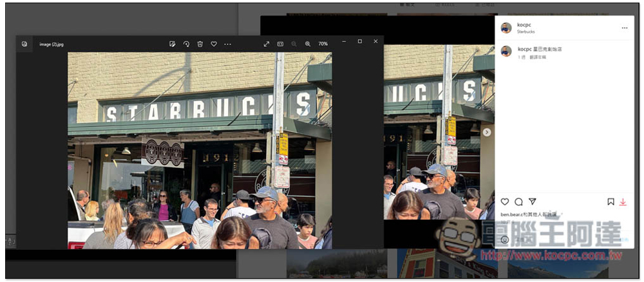
Task: Open comments with the speech bubble icon
Action: (x=518, y=202)
